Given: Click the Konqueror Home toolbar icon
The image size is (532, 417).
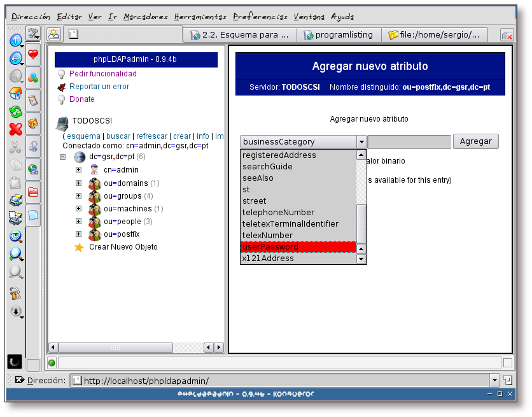Looking at the screenshot, I should 15,94.
